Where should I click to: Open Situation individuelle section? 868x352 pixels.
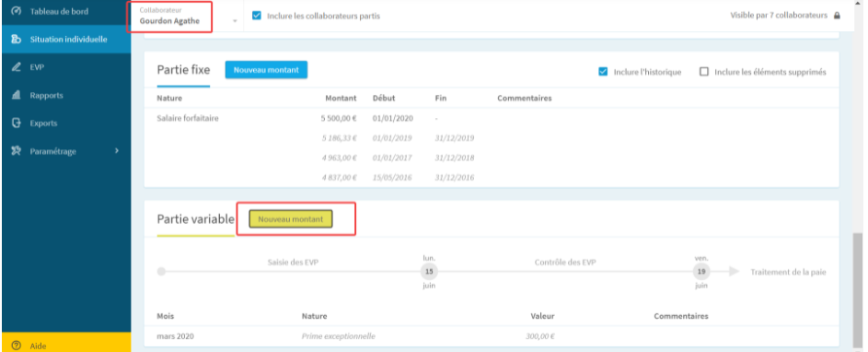click(x=66, y=40)
